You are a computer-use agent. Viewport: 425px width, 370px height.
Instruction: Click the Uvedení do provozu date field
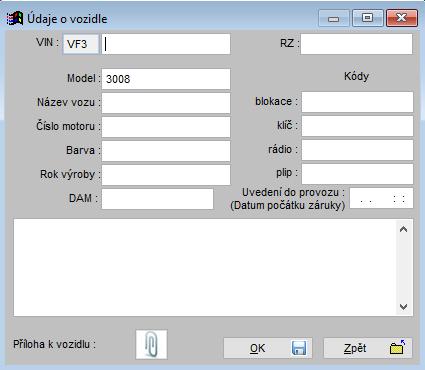pos(381,198)
